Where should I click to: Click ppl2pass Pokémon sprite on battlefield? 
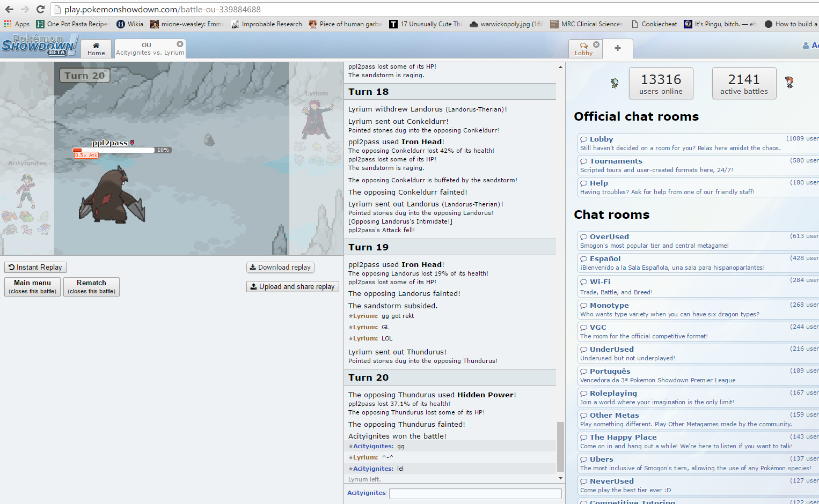[x=112, y=194]
